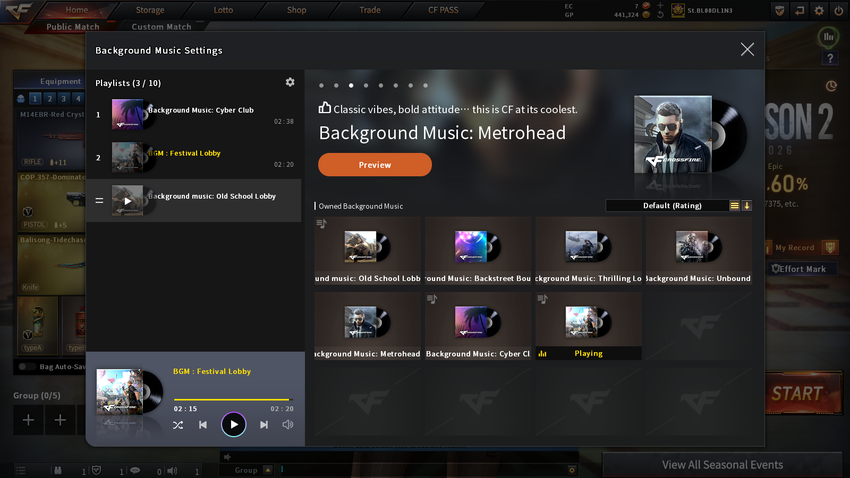
Task: Go to the fourth carousel dot
Action: coord(366,86)
